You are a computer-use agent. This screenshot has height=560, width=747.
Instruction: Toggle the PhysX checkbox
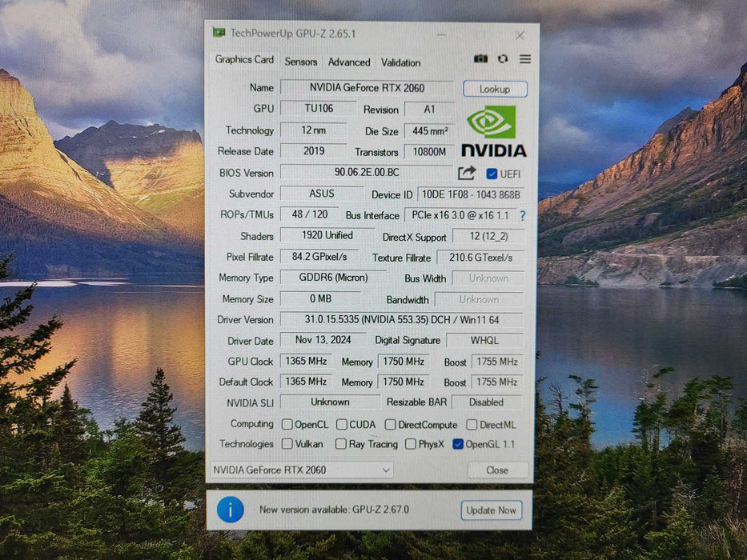410,444
